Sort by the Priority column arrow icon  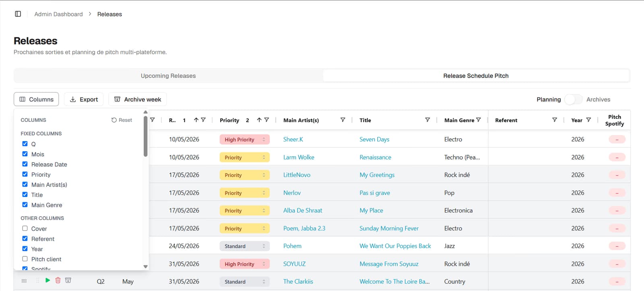259,120
